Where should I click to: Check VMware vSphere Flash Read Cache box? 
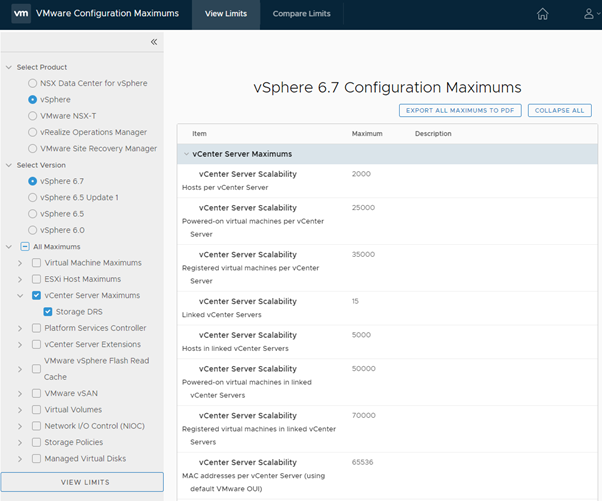tap(36, 369)
